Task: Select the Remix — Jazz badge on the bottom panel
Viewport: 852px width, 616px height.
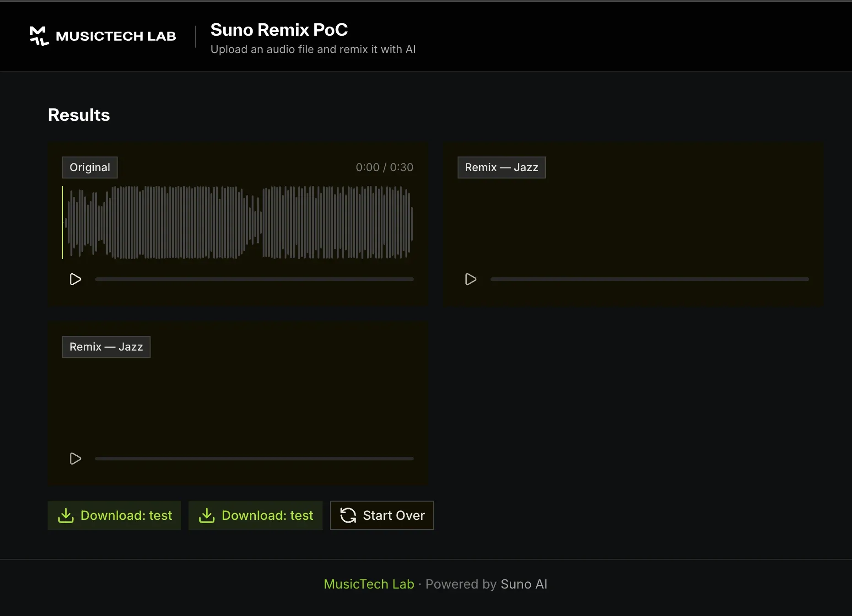Action: pyautogui.click(x=106, y=346)
